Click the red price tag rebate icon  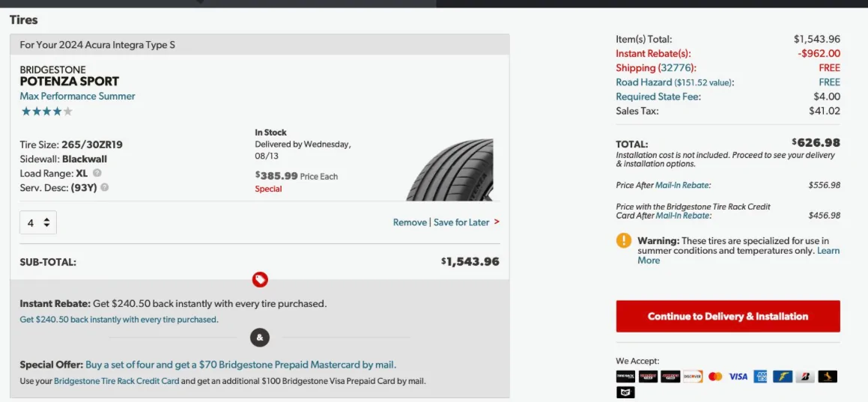(260, 280)
